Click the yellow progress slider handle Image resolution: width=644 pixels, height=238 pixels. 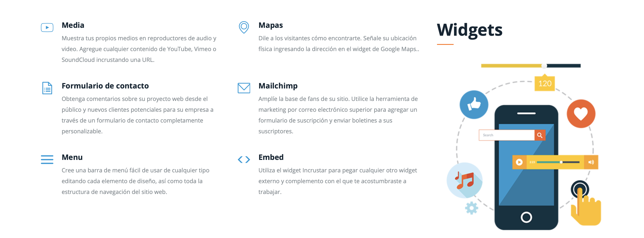tap(544, 66)
